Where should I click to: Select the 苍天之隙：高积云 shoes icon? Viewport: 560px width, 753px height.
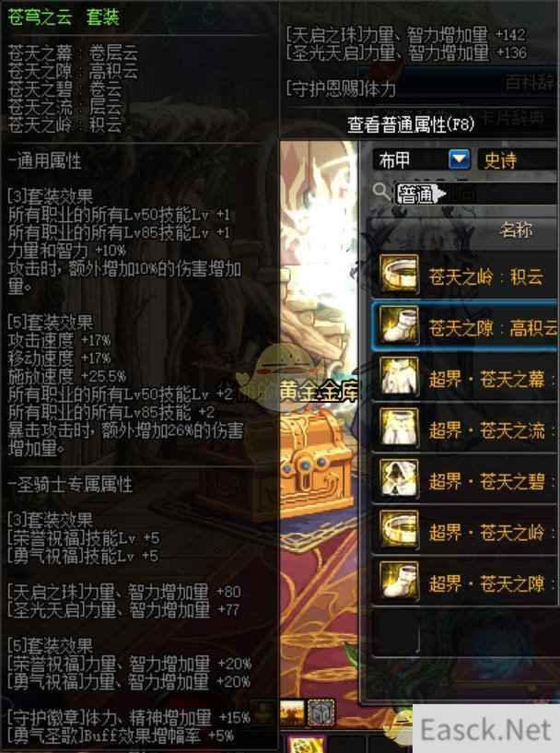(x=399, y=325)
